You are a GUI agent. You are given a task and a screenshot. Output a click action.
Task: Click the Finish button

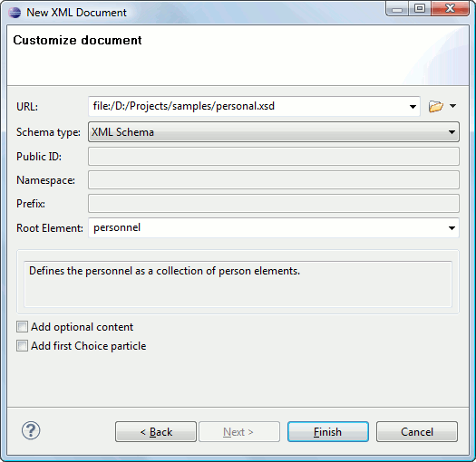click(328, 432)
